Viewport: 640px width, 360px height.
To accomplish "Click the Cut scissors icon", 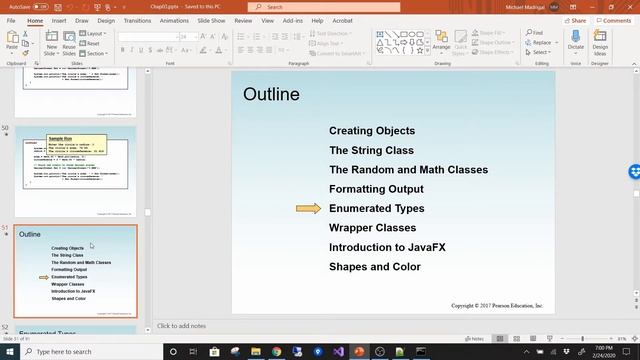I will (x=25, y=33).
